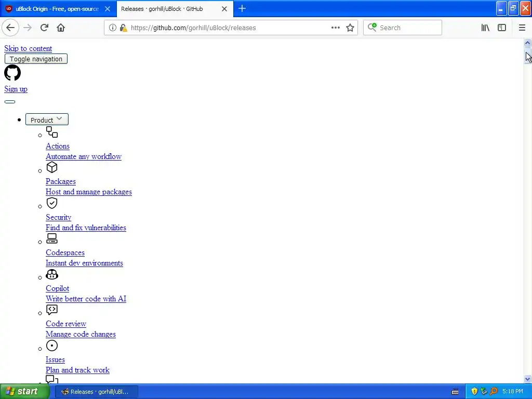Click the padlock warning icon
The image size is (532, 399).
(123, 28)
